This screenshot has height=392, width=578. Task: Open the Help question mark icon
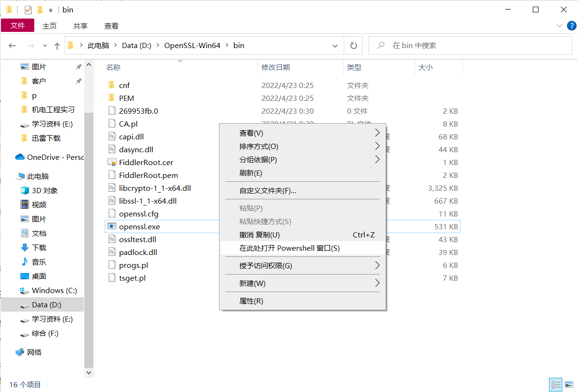pyautogui.click(x=571, y=26)
